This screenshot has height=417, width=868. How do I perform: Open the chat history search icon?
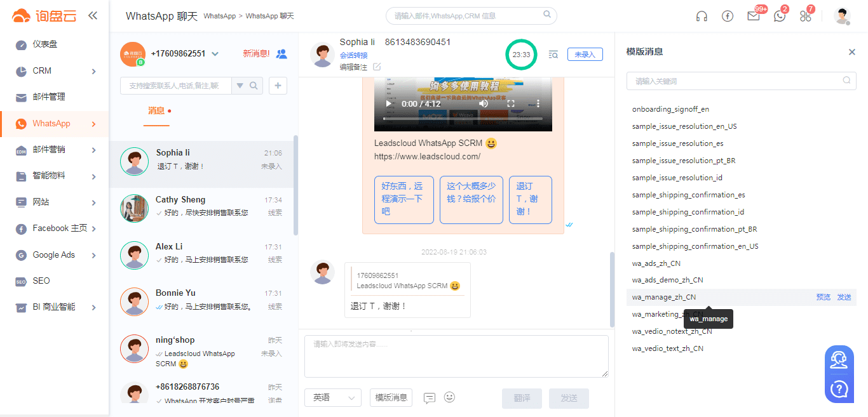pyautogui.click(x=553, y=55)
